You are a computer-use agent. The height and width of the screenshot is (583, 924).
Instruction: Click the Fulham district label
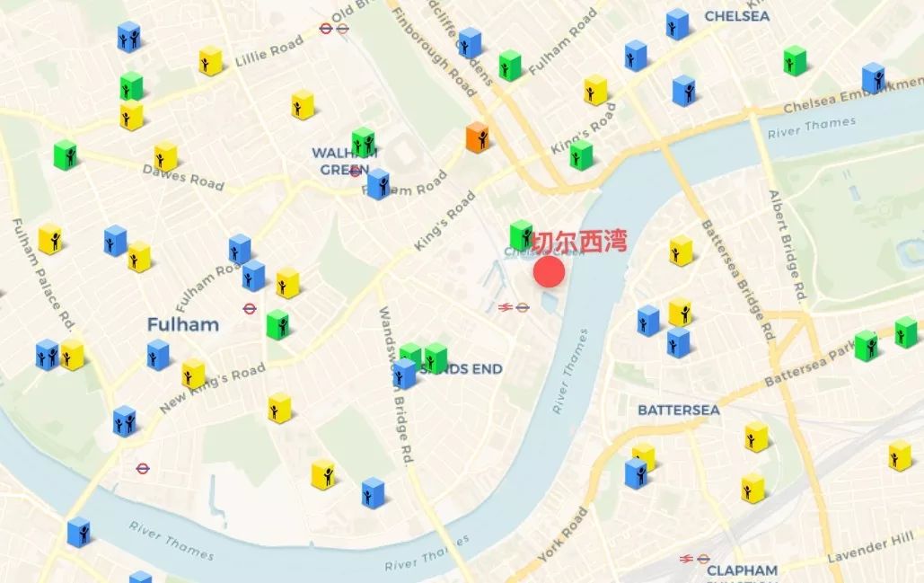coord(182,324)
